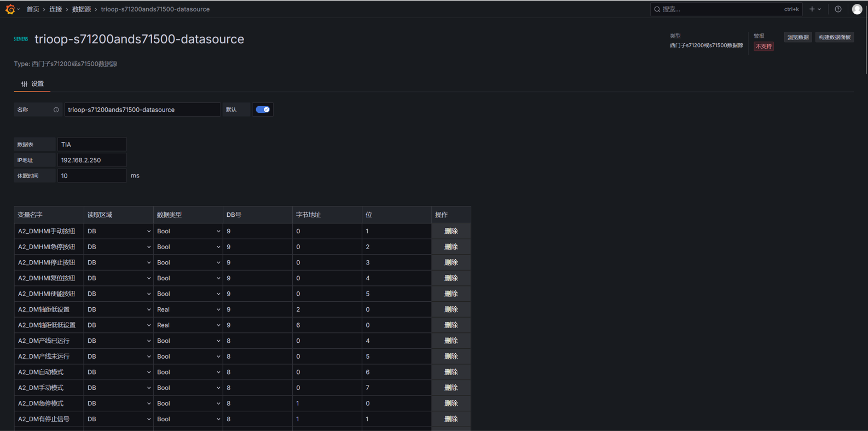Delete the A2_DMHMI复位按钮 row
The image size is (868, 431).
(x=451, y=278)
